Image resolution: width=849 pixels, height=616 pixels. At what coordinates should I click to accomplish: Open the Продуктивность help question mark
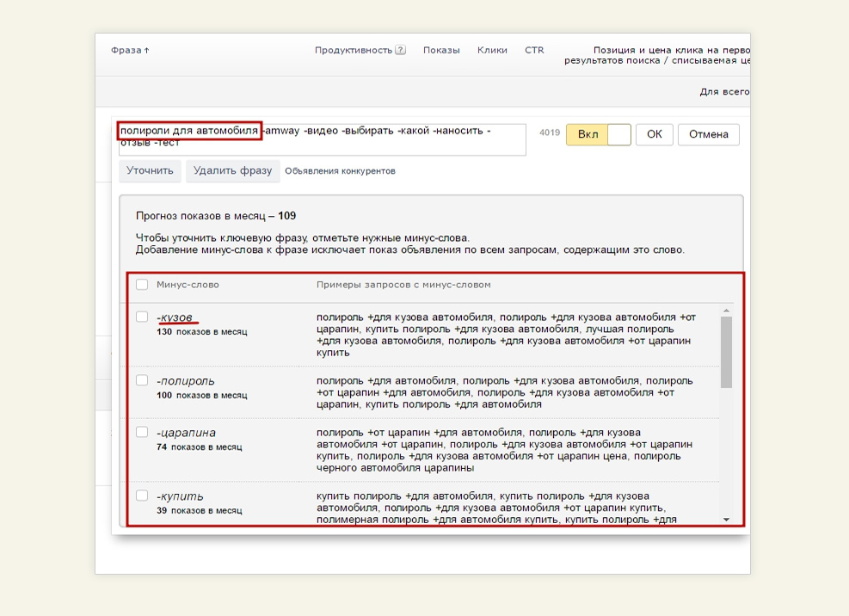click(x=400, y=50)
